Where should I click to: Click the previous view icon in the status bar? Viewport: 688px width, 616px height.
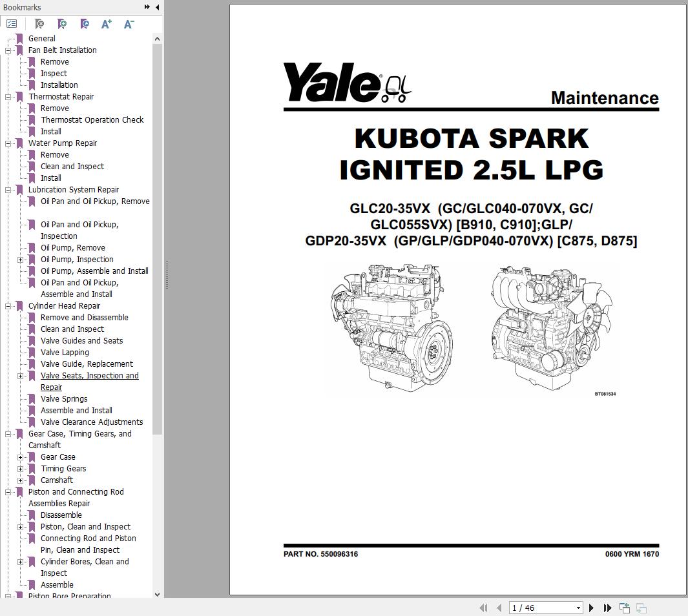point(625,608)
